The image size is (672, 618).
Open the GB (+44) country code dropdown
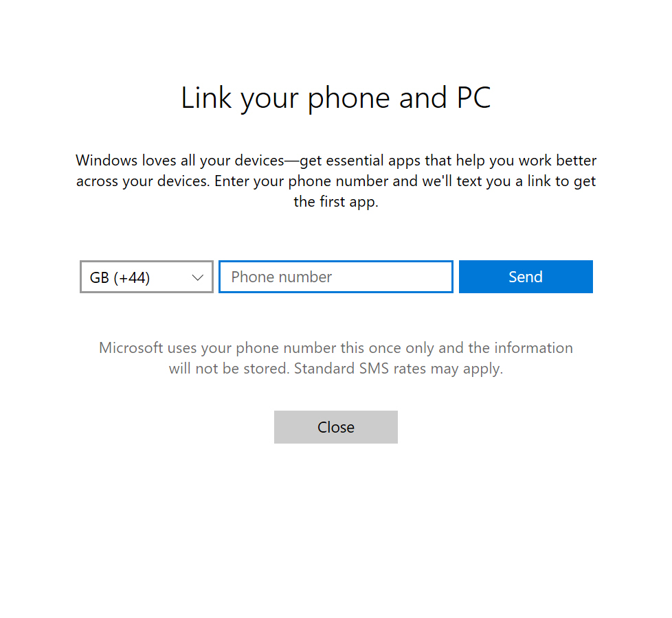(146, 277)
